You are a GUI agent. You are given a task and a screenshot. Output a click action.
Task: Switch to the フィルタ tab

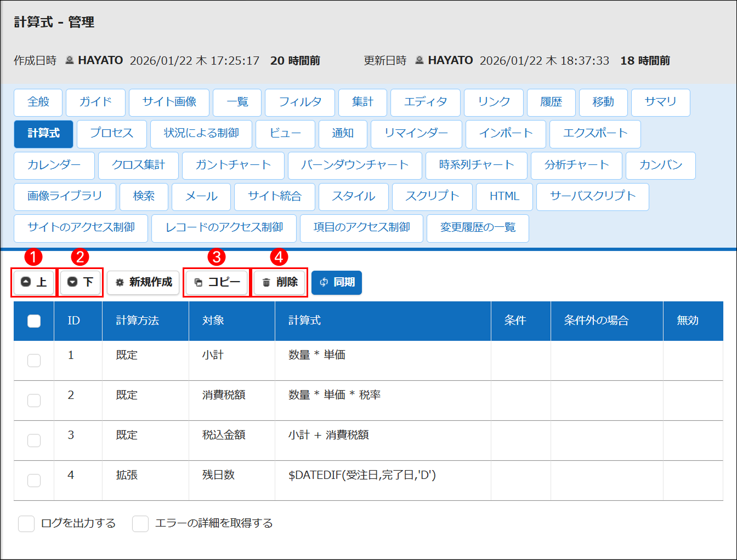point(300,102)
